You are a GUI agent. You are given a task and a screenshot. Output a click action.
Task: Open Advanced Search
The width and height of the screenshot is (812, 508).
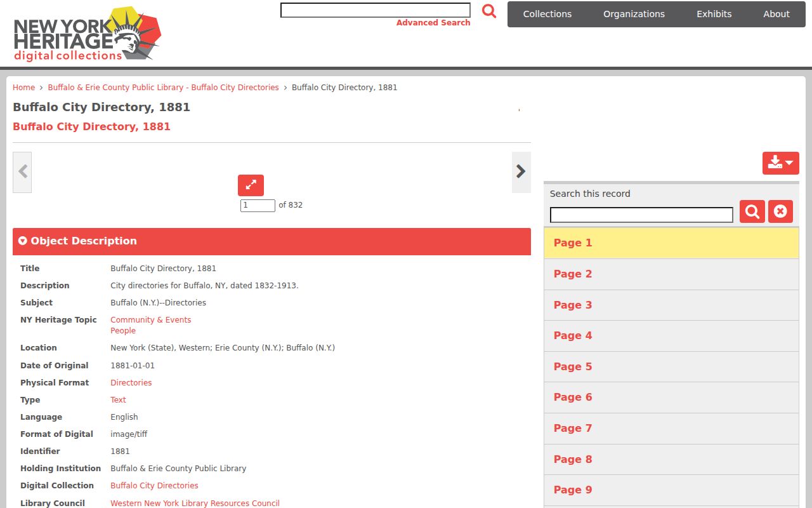pyautogui.click(x=433, y=23)
